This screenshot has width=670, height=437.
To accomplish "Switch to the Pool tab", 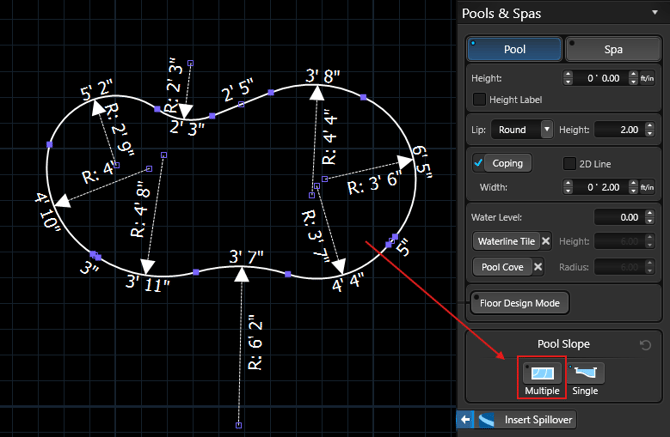I will [x=513, y=48].
